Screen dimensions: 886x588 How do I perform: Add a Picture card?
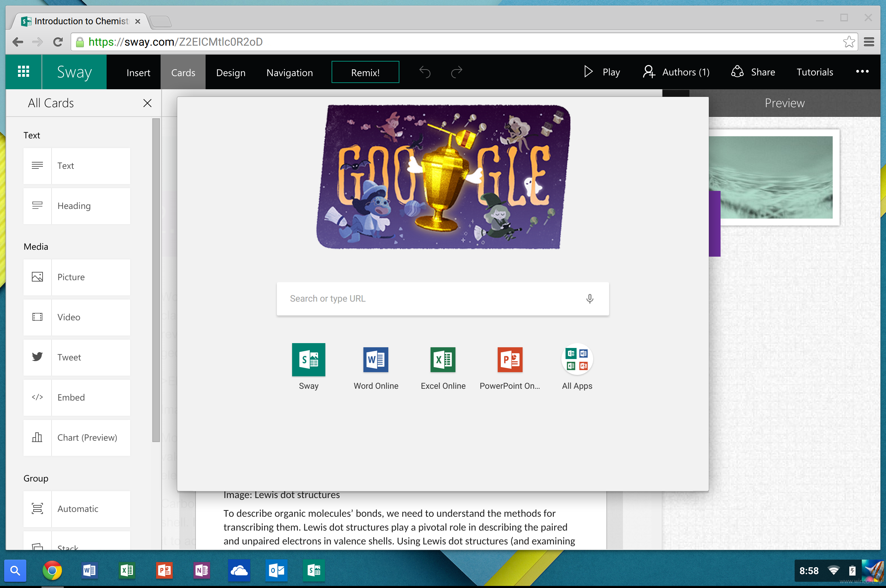click(76, 277)
